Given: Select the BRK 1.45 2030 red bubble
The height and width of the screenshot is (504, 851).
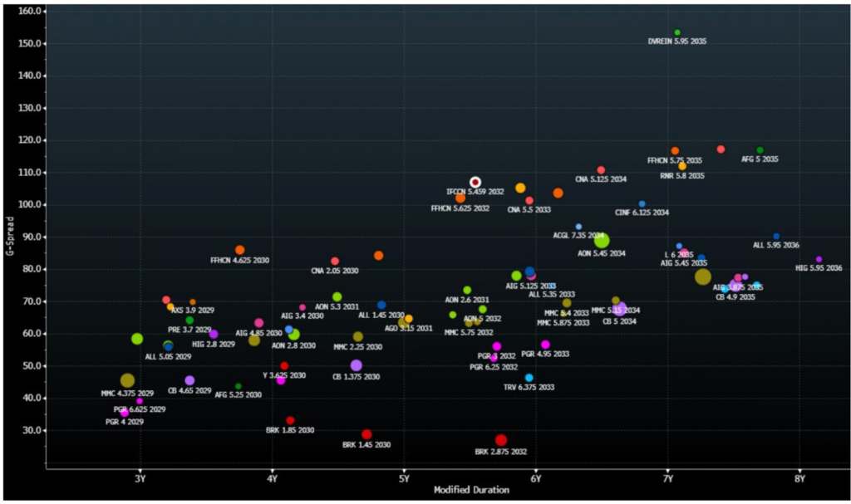Looking at the screenshot, I should click(x=366, y=434).
